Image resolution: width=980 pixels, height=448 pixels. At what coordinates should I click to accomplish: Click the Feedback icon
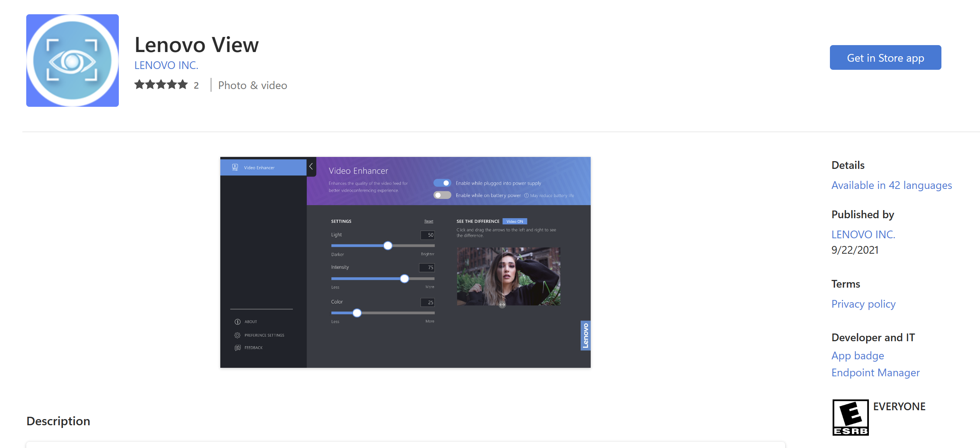pyautogui.click(x=238, y=347)
